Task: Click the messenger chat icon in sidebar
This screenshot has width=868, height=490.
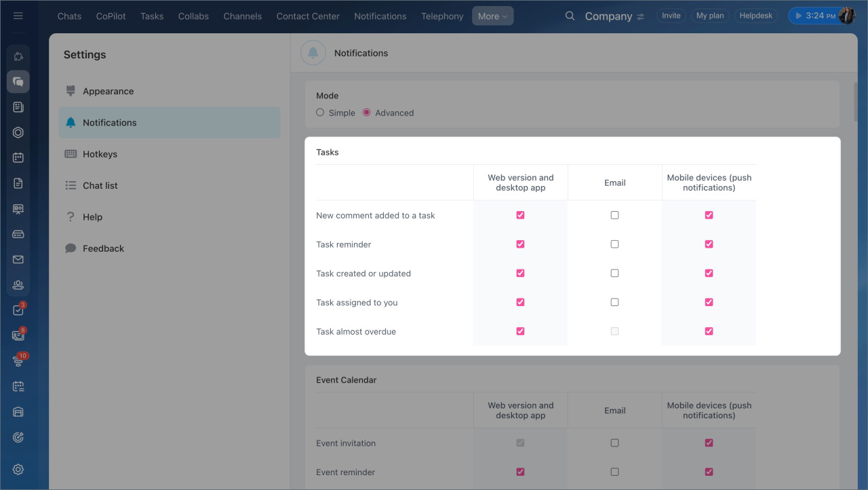Action: tap(18, 81)
